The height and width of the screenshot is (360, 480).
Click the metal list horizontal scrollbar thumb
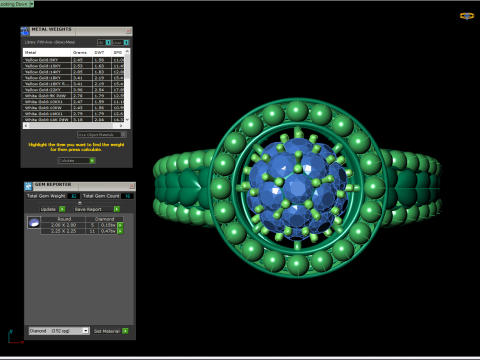(71, 126)
